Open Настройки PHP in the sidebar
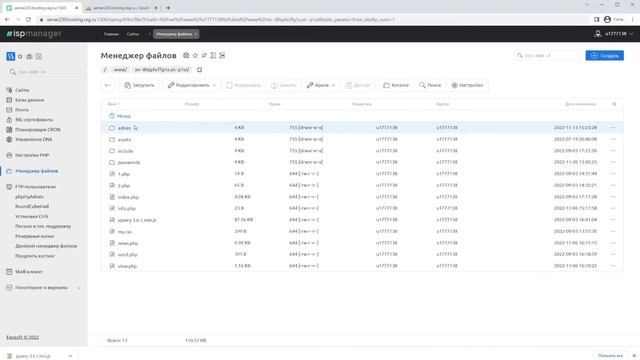Viewport: 640px width, 360px height. (32, 155)
